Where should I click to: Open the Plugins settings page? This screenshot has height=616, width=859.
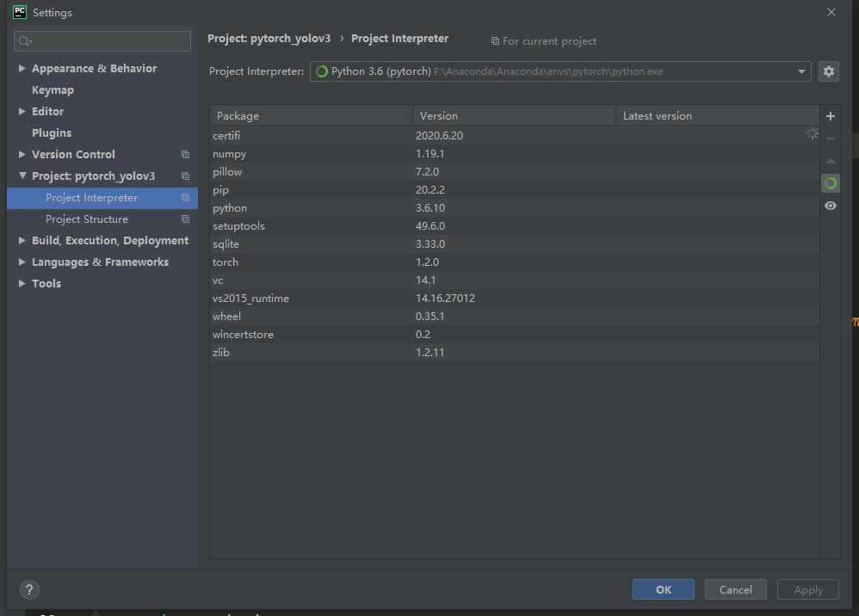pos(52,133)
